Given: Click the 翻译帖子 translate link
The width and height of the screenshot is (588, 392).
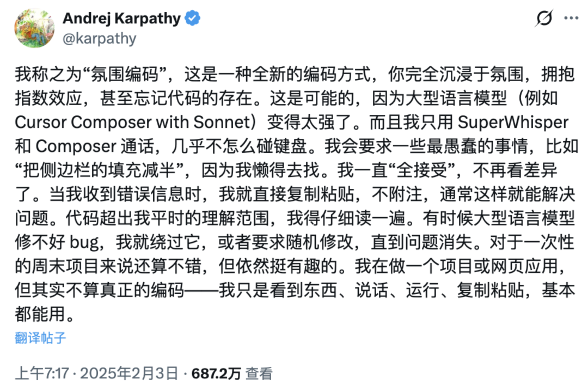Looking at the screenshot, I should 41,338.
